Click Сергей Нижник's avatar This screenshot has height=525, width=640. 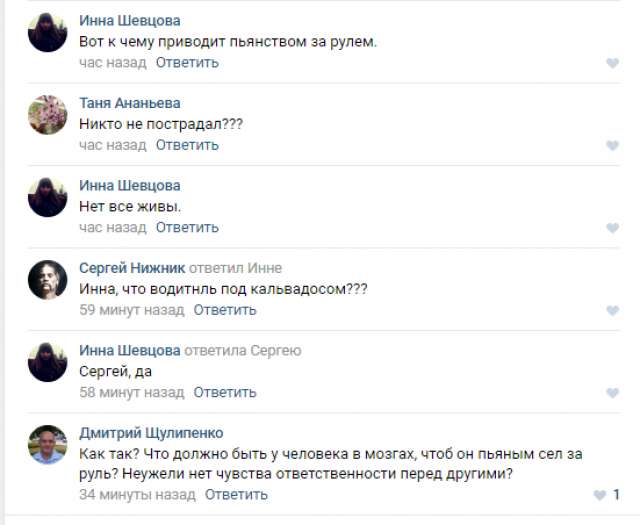[47, 280]
